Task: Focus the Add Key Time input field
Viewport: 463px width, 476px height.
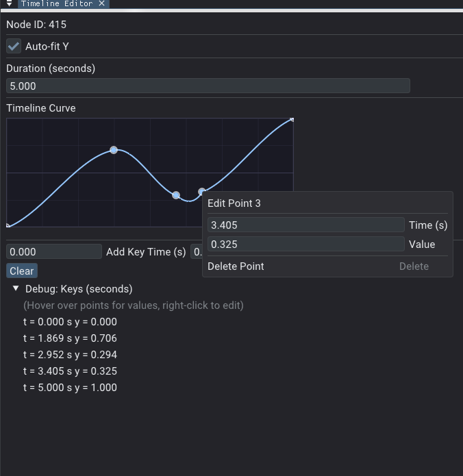Action: tap(54, 252)
